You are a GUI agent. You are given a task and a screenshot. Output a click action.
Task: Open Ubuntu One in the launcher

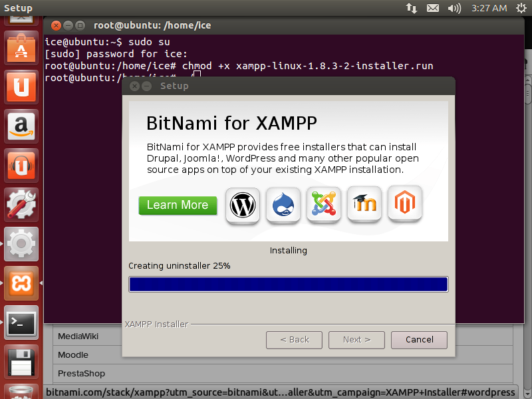pos(21,87)
